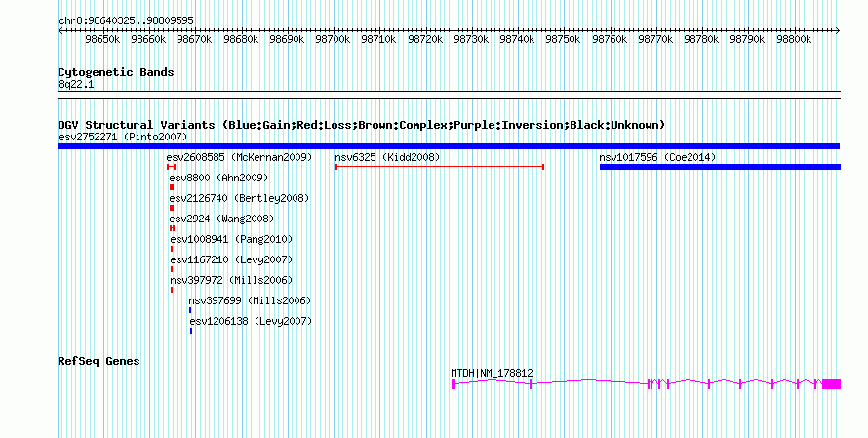
Task: Click the 98770k ruler tick label
Action: [655, 39]
